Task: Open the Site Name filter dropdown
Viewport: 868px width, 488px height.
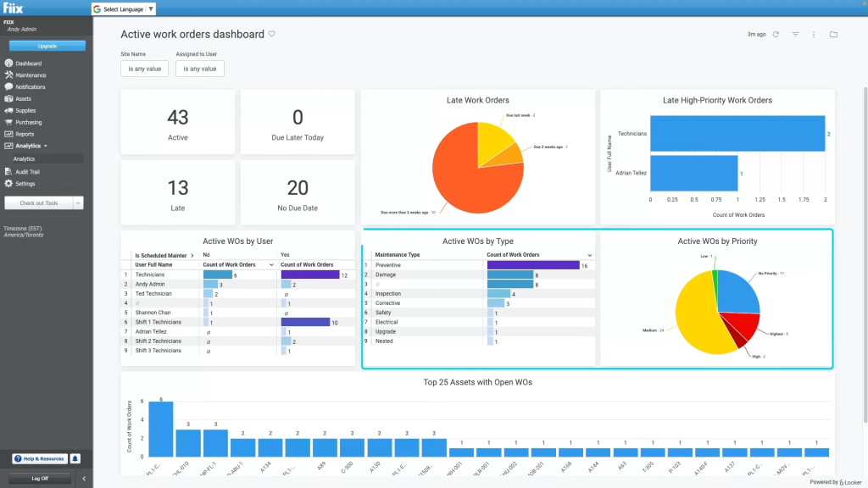Action: (144, 69)
